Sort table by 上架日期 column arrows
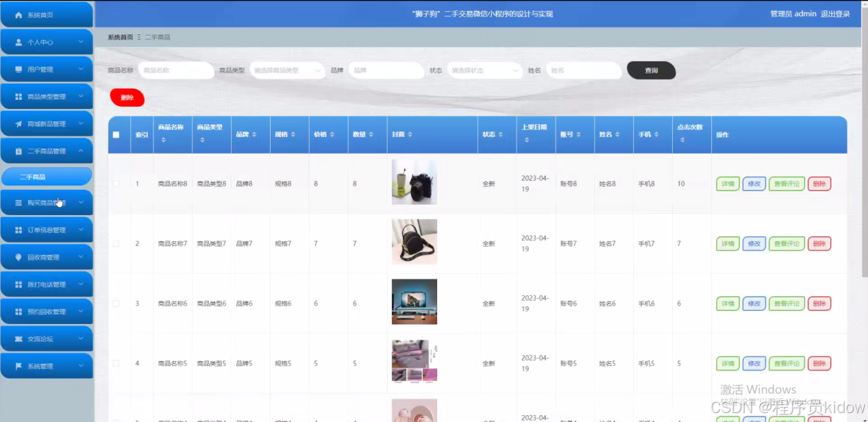This screenshot has height=422, width=868. click(x=527, y=140)
